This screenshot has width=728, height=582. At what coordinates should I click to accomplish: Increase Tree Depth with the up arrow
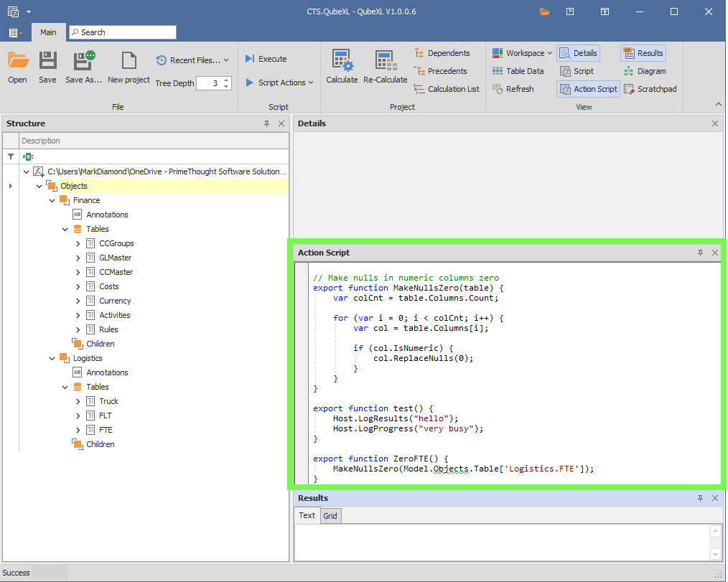tap(227, 80)
